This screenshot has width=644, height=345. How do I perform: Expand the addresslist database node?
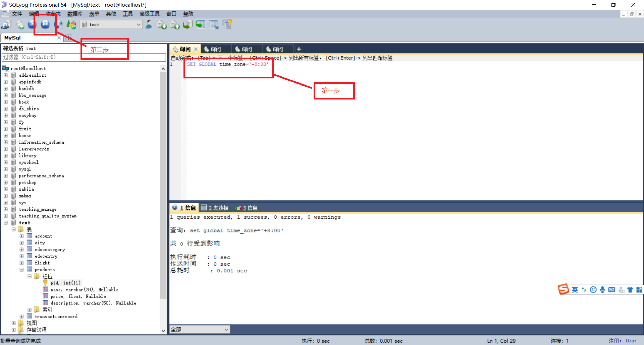click(6, 75)
